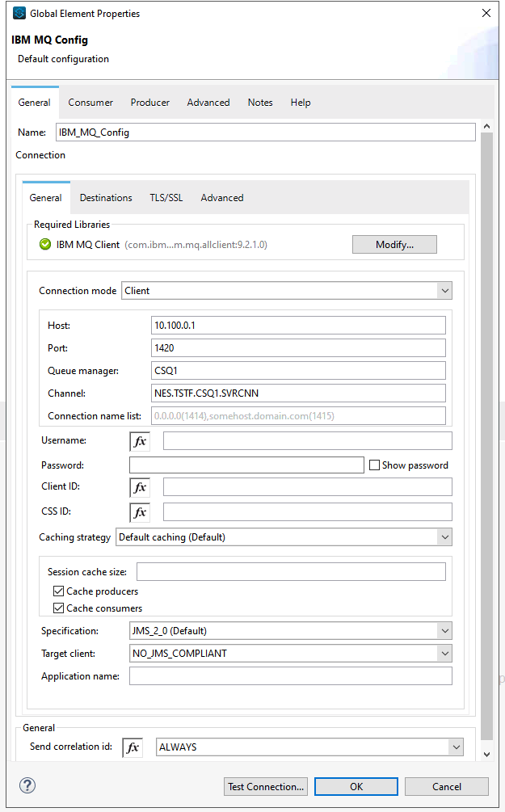Close the Global Element Properties dialog

pyautogui.click(x=486, y=13)
